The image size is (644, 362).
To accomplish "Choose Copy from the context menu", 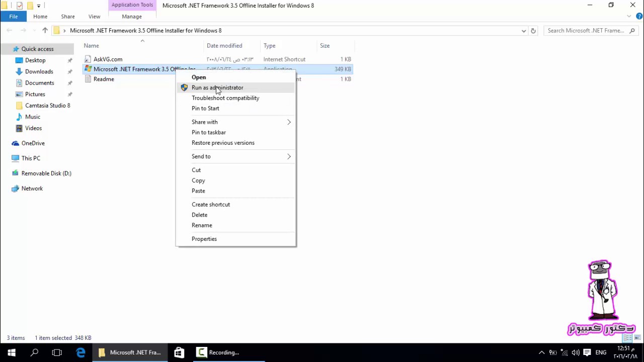I will (x=235, y=180).
